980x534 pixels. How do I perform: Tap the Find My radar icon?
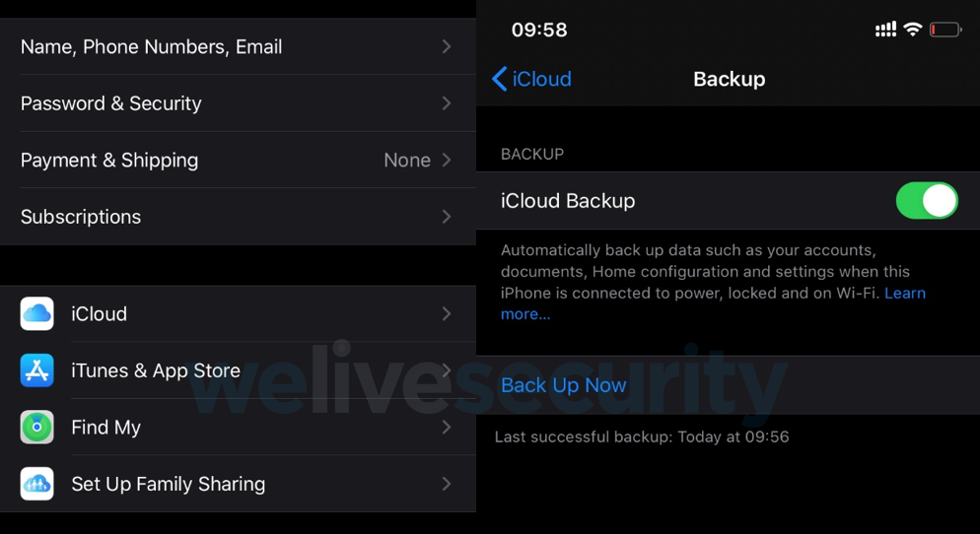pyautogui.click(x=37, y=427)
